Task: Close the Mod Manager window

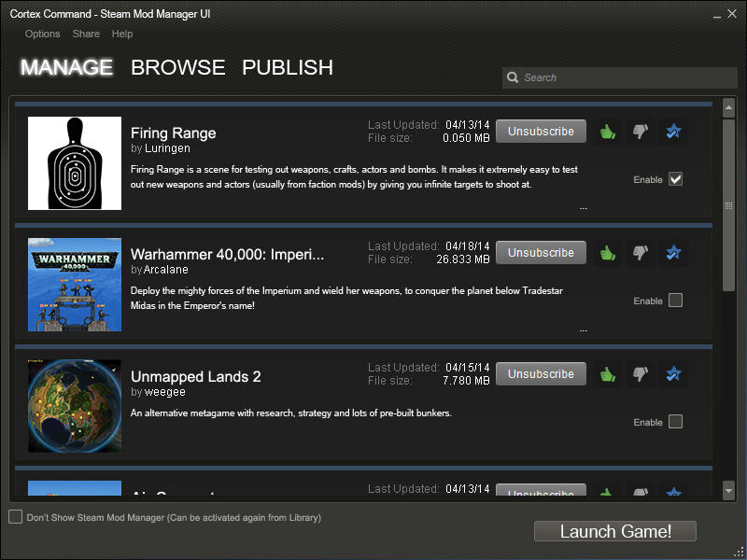Action: point(732,14)
